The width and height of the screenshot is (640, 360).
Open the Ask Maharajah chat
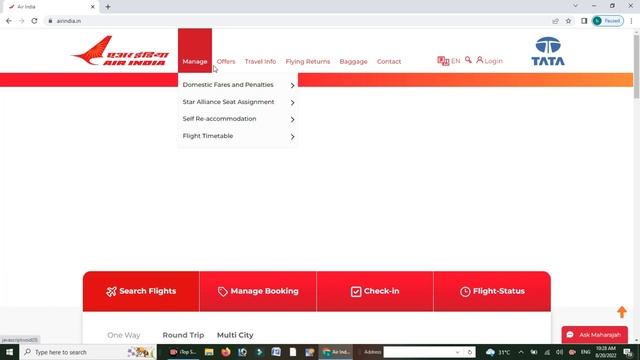click(595, 335)
